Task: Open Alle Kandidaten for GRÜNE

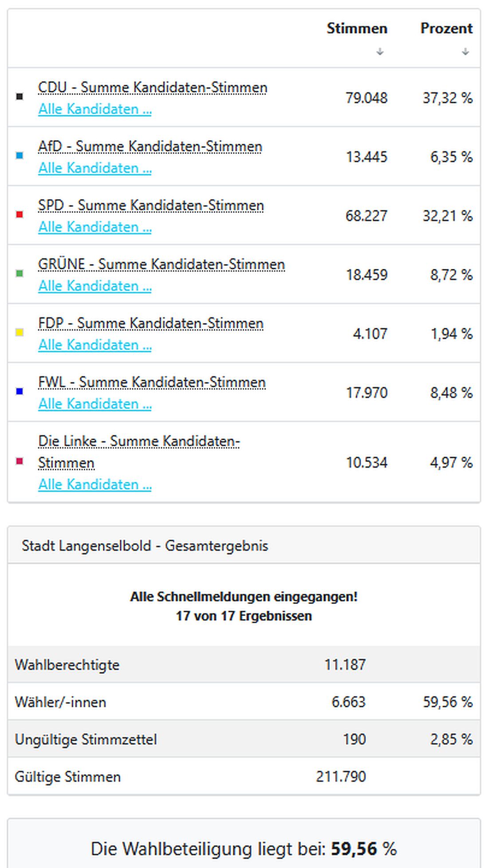Action: [95, 286]
